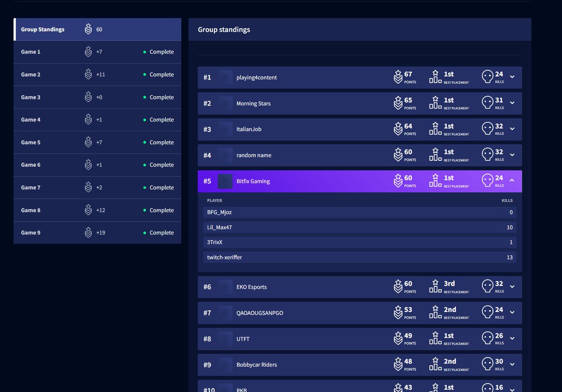This screenshot has width=562, height=392.
Task: Click the random name team logo
Action: pyautogui.click(x=225, y=155)
